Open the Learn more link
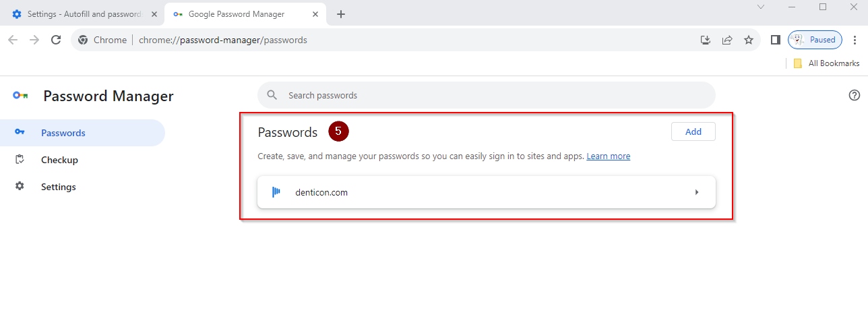Image resolution: width=868 pixels, height=325 pixels. pos(608,156)
